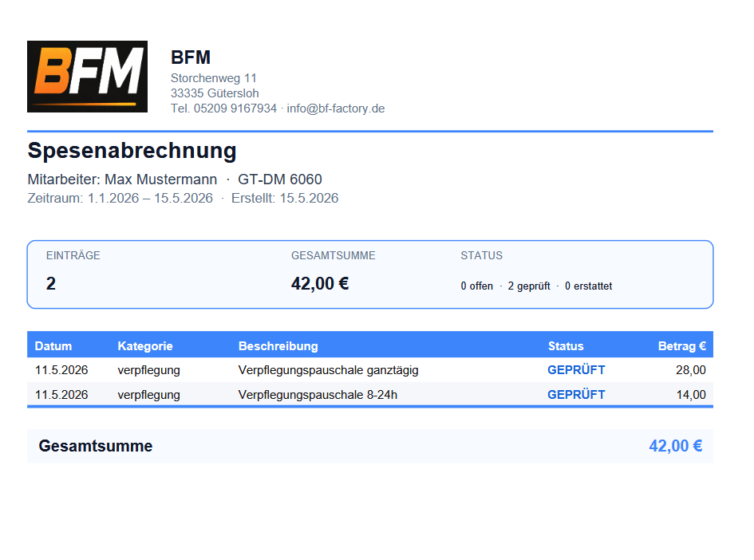Click GEPRÜFT status in ganztägig row
754x560 pixels.
(576, 369)
